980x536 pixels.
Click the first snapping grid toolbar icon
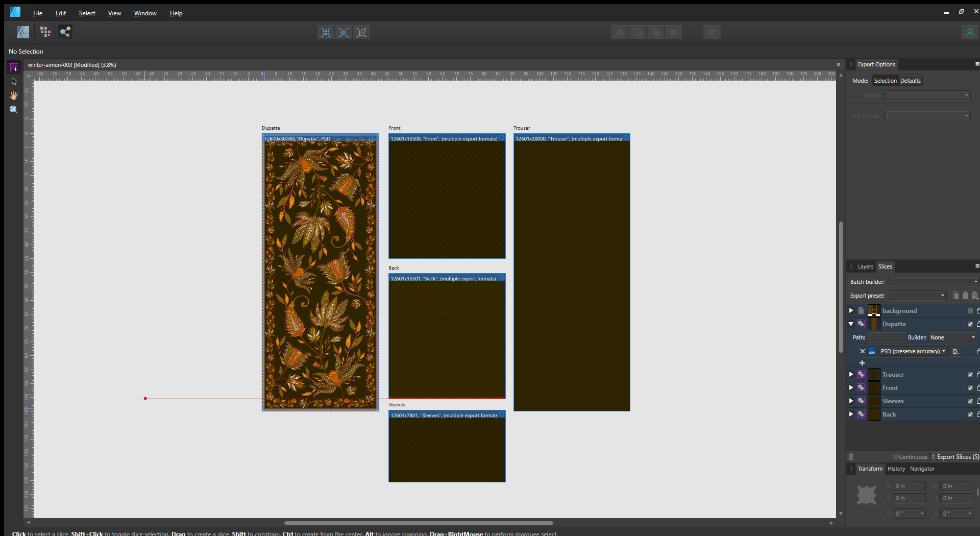click(326, 32)
